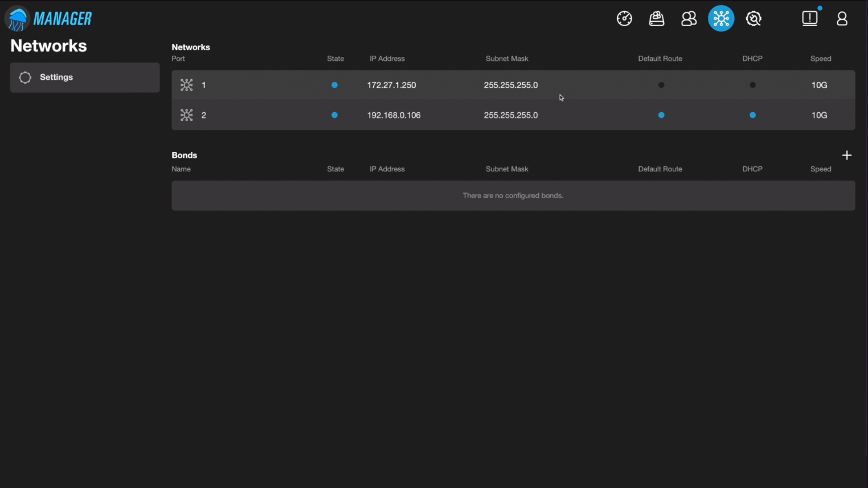
Task: Select the row with IP 192.168.0.106
Action: click(x=394, y=115)
